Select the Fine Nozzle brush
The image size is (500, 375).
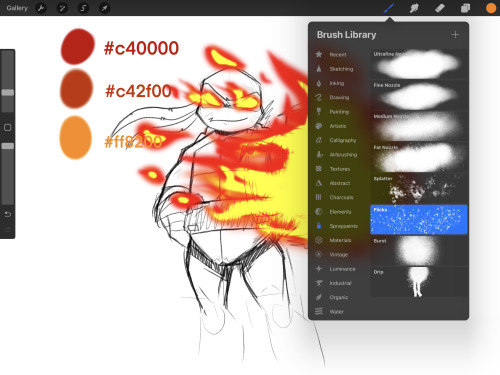(419, 95)
